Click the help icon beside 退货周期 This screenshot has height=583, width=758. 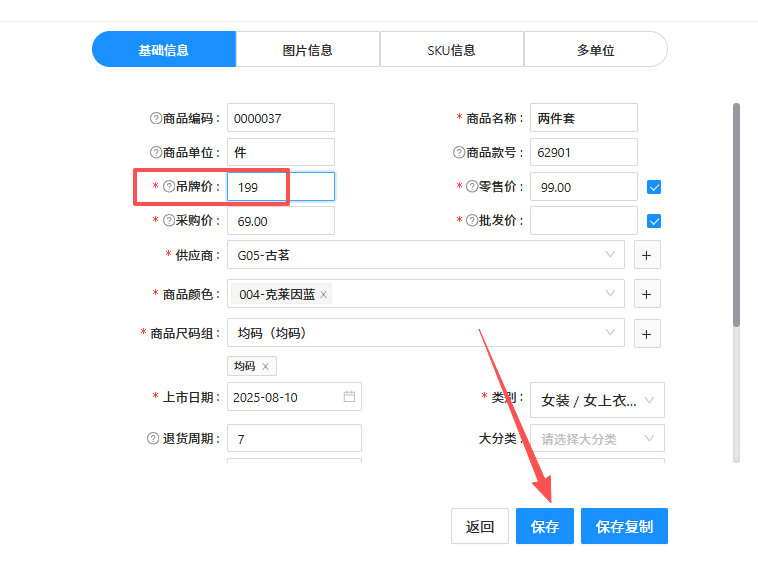click(x=153, y=438)
